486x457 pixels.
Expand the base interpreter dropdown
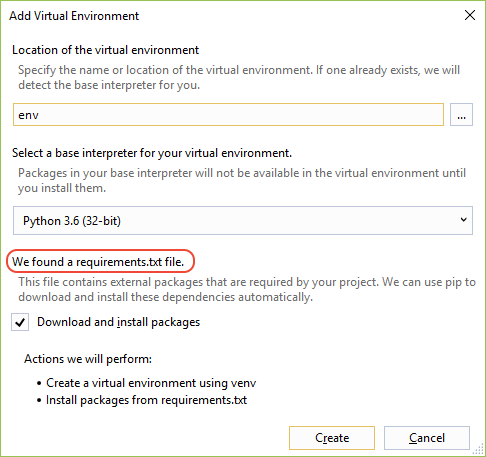click(x=243, y=220)
